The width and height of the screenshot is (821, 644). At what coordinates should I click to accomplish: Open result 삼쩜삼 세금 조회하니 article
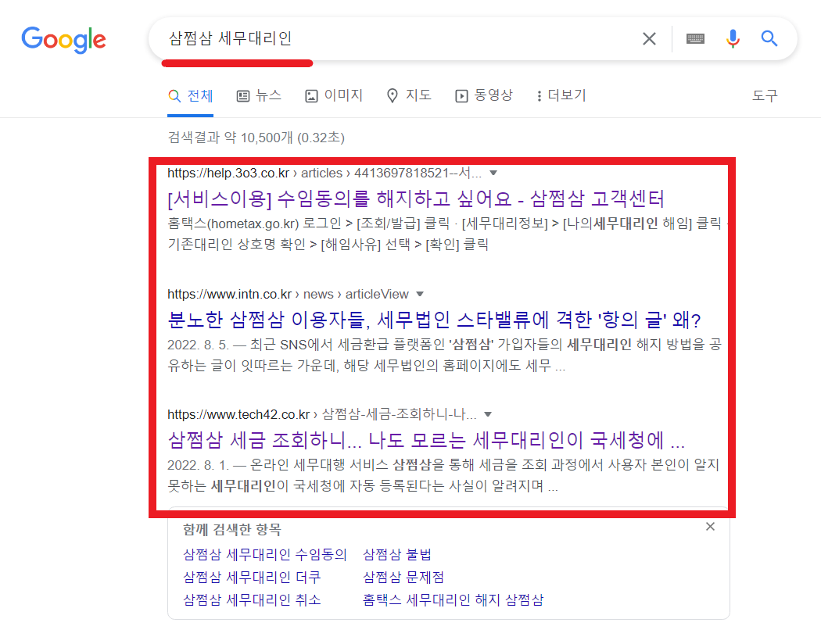click(426, 440)
